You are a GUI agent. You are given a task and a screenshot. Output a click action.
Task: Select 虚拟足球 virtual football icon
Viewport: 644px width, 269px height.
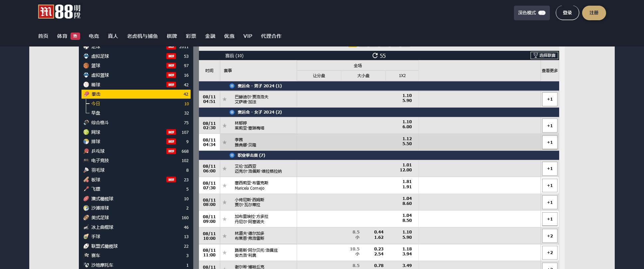(x=86, y=56)
